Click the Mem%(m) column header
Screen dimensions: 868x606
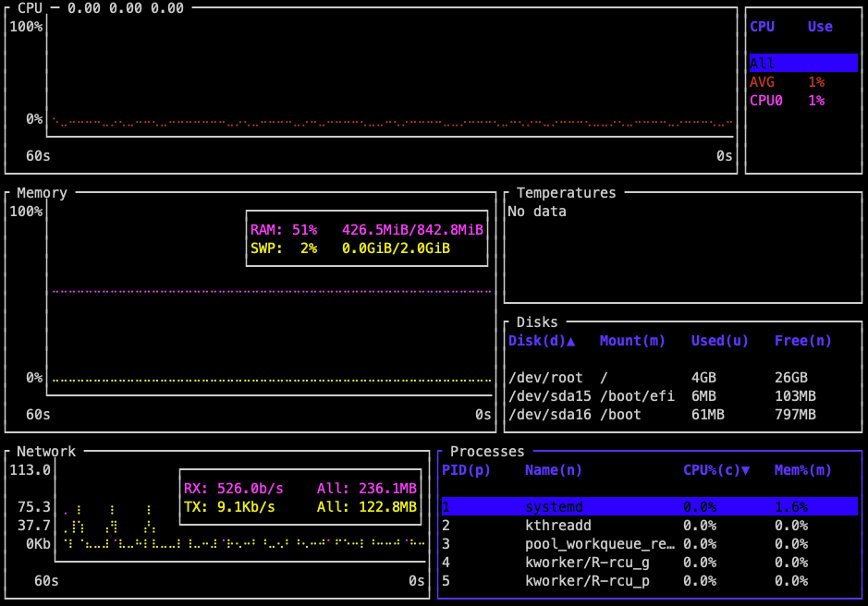coord(802,470)
